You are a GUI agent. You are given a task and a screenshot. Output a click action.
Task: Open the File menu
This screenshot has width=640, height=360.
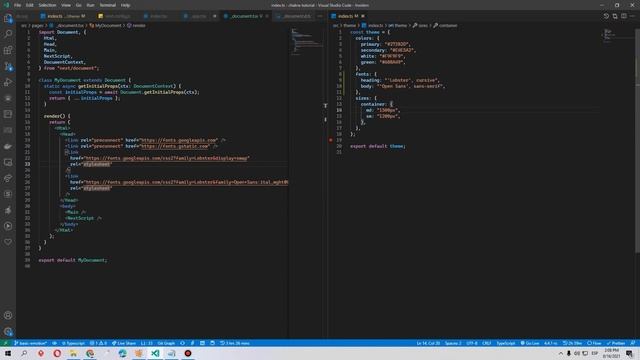[18, 5]
